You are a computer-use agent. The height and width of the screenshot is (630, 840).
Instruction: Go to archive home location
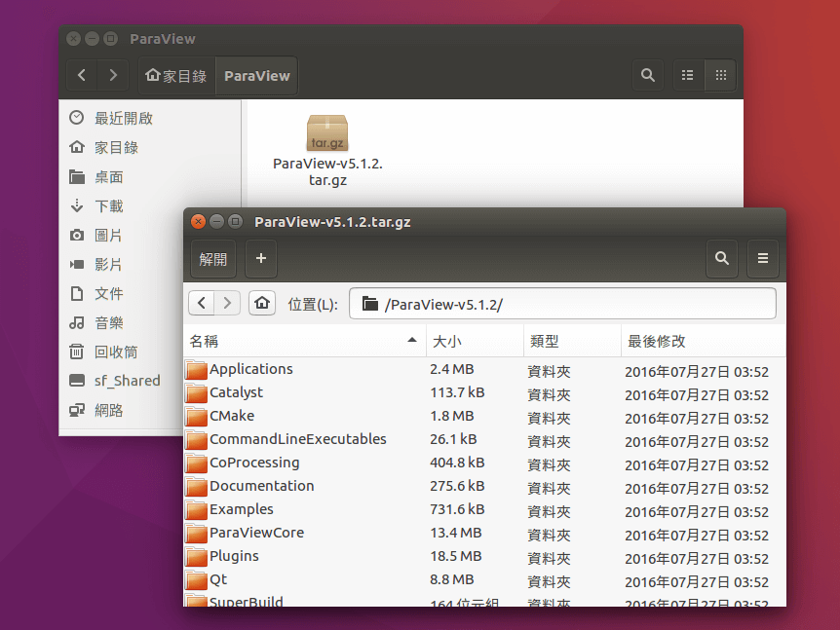(262, 304)
